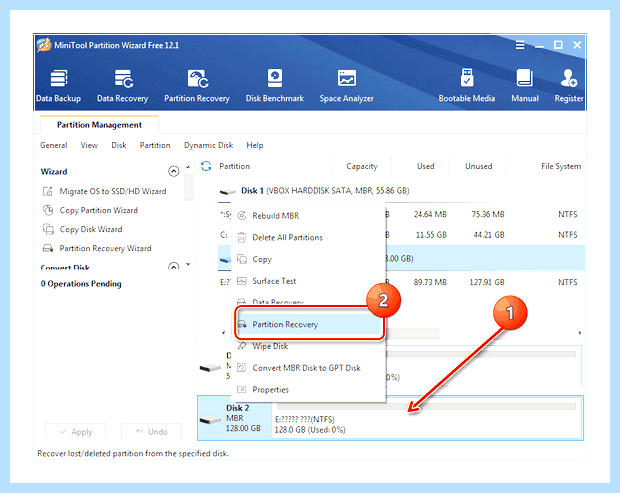The height and width of the screenshot is (493, 620).
Task: Click the Disk 2 drive icon in disk map
Action: tap(210, 419)
